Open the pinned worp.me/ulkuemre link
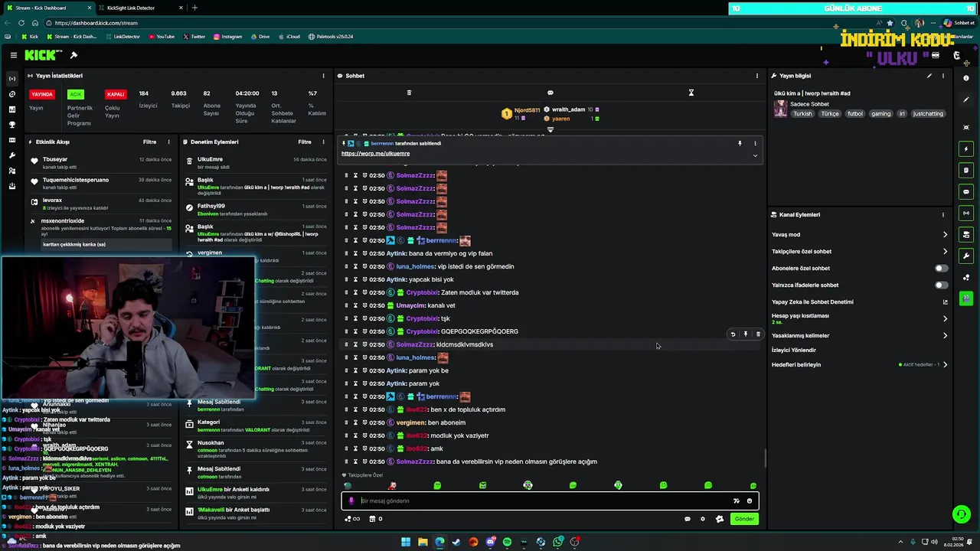This screenshot has width=980, height=551. 375,154
